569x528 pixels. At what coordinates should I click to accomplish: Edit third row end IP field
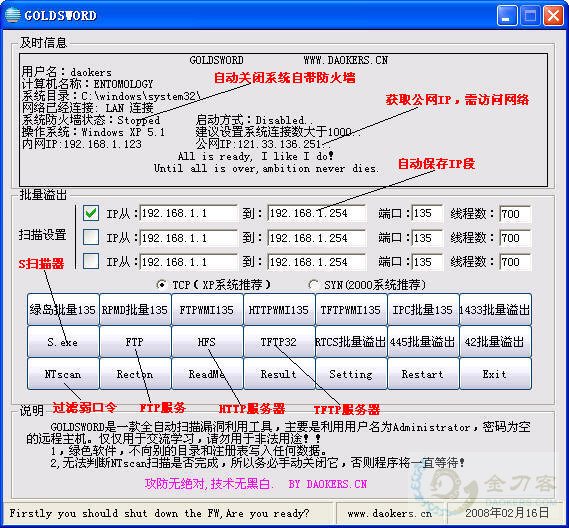316,262
